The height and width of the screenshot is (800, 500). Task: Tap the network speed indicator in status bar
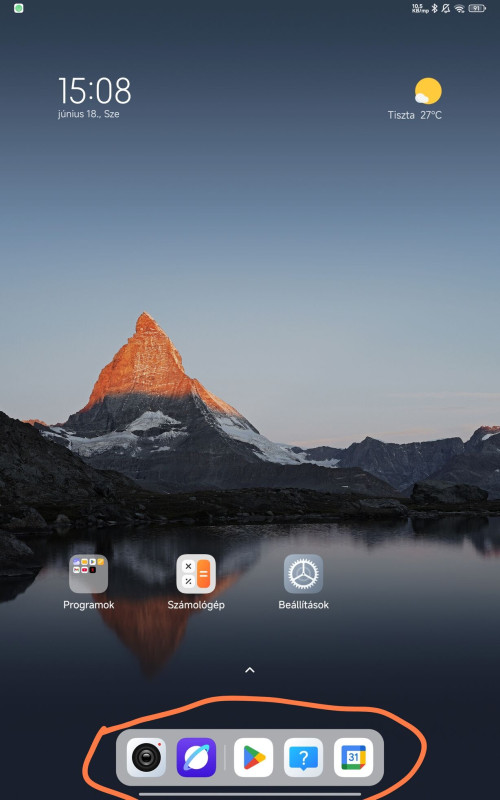420,8
